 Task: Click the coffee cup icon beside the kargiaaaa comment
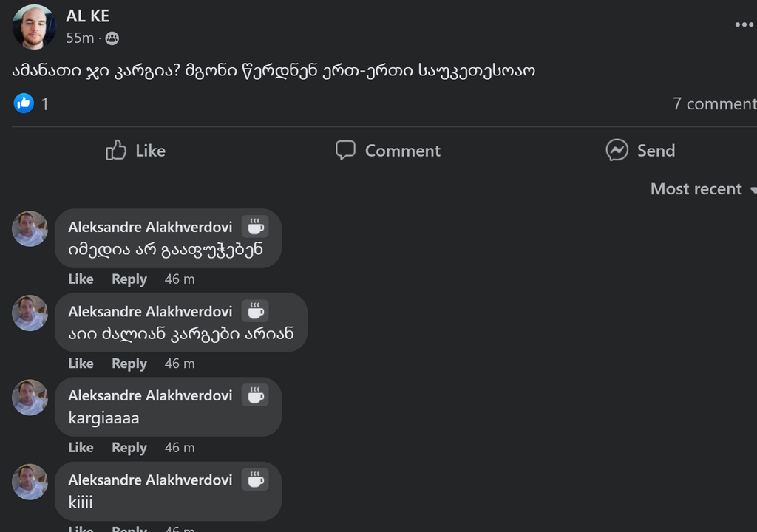click(x=255, y=395)
